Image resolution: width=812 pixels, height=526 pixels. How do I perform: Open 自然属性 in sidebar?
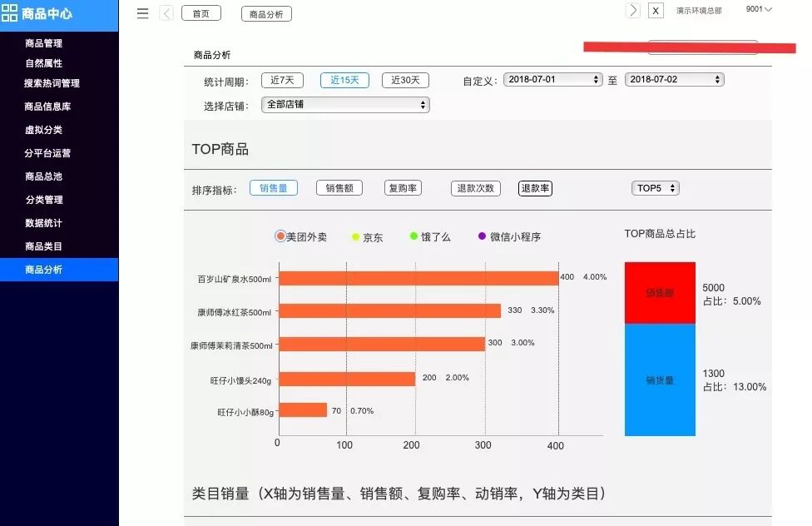(x=43, y=63)
